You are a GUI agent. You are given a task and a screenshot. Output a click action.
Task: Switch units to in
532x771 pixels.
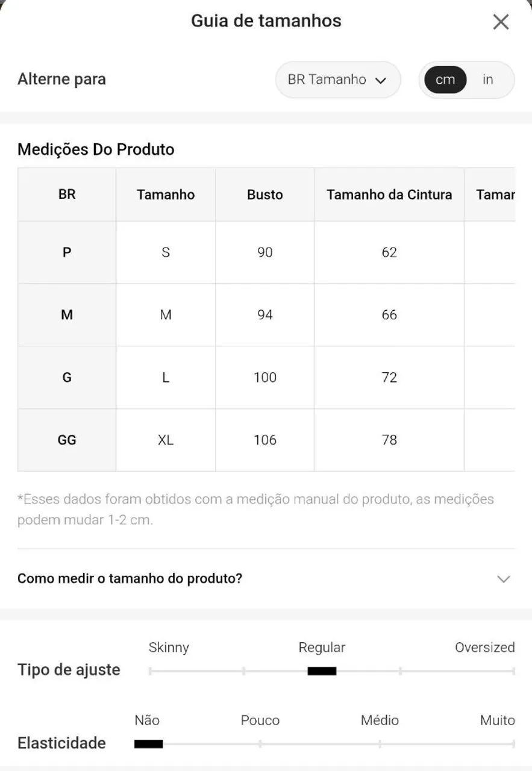click(x=488, y=80)
